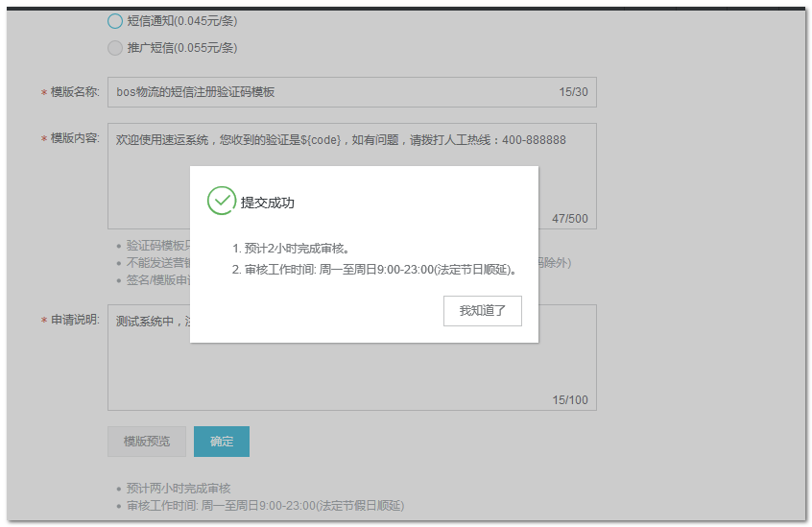Select the 推广短信 radio button
This screenshot has height=527, width=812.
tap(115, 48)
